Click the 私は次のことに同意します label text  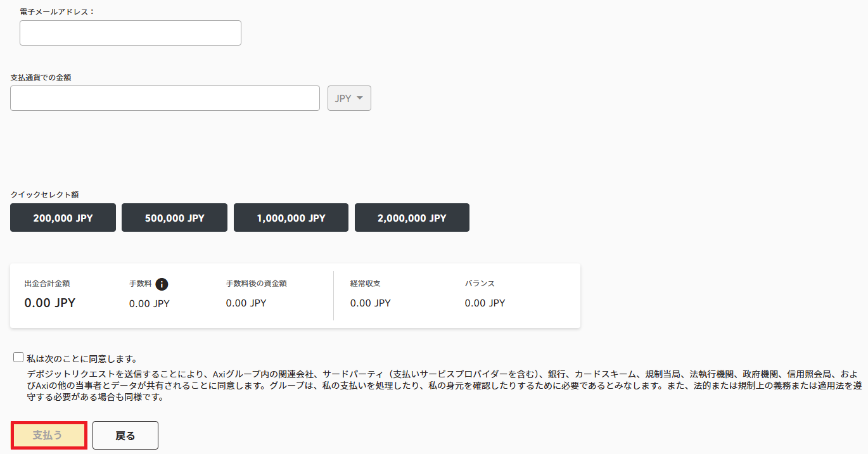[x=82, y=359]
